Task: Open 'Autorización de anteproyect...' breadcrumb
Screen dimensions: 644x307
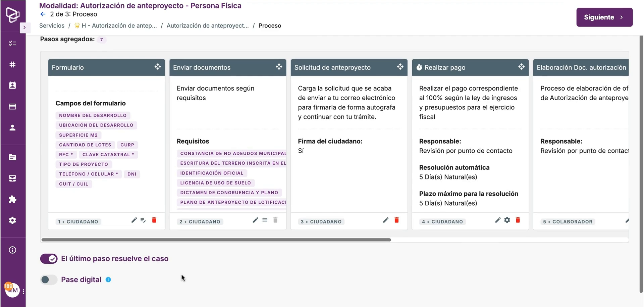Action: [208, 25]
